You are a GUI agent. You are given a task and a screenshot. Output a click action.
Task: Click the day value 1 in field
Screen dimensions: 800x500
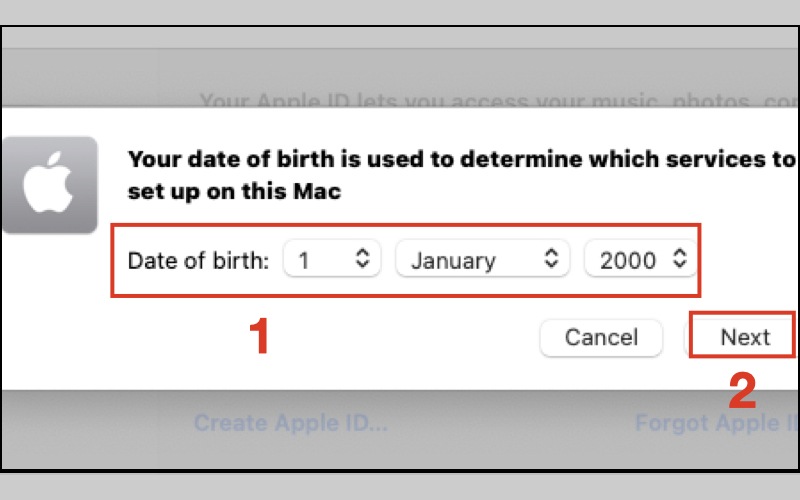(304, 260)
